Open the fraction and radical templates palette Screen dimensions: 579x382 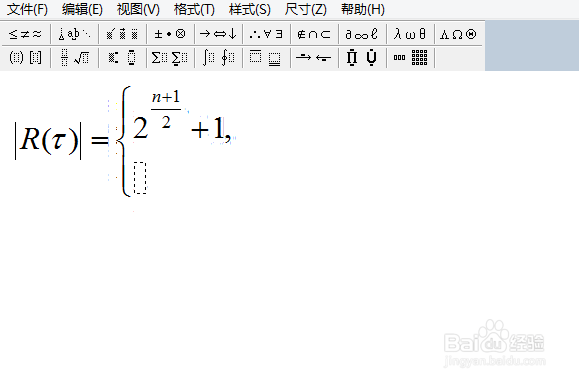click(x=74, y=58)
